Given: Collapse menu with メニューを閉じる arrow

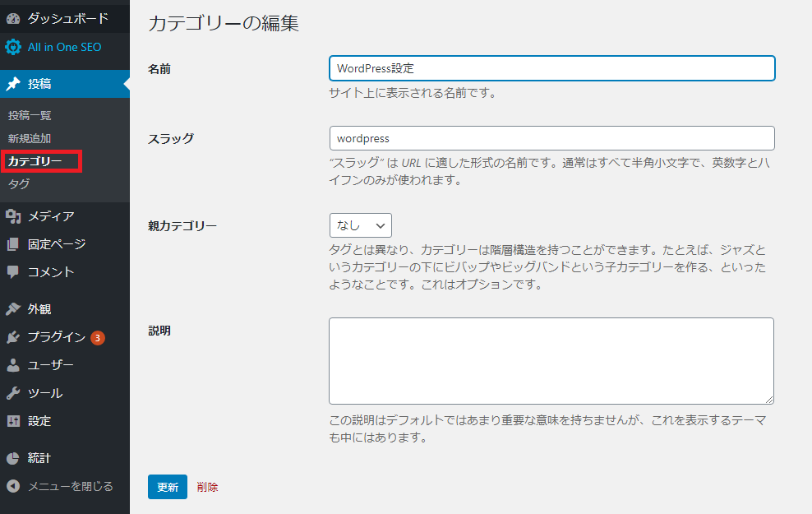Looking at the screenshot, I should point(13,486).
